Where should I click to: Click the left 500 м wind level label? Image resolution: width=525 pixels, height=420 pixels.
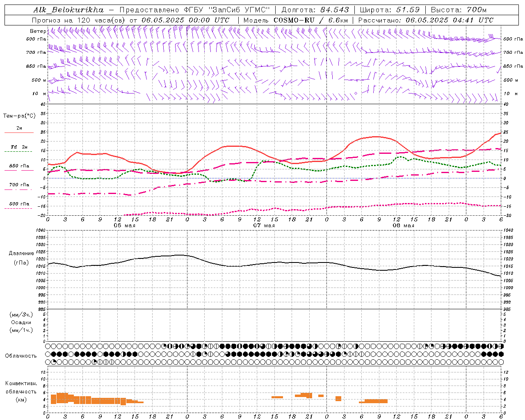tap(39, 80)
